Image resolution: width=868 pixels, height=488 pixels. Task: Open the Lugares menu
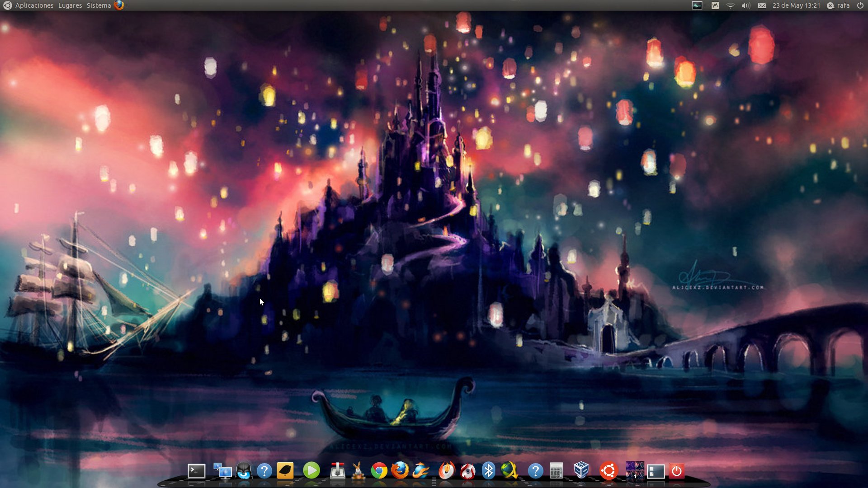pyautogui.click(x=70, y=5)
